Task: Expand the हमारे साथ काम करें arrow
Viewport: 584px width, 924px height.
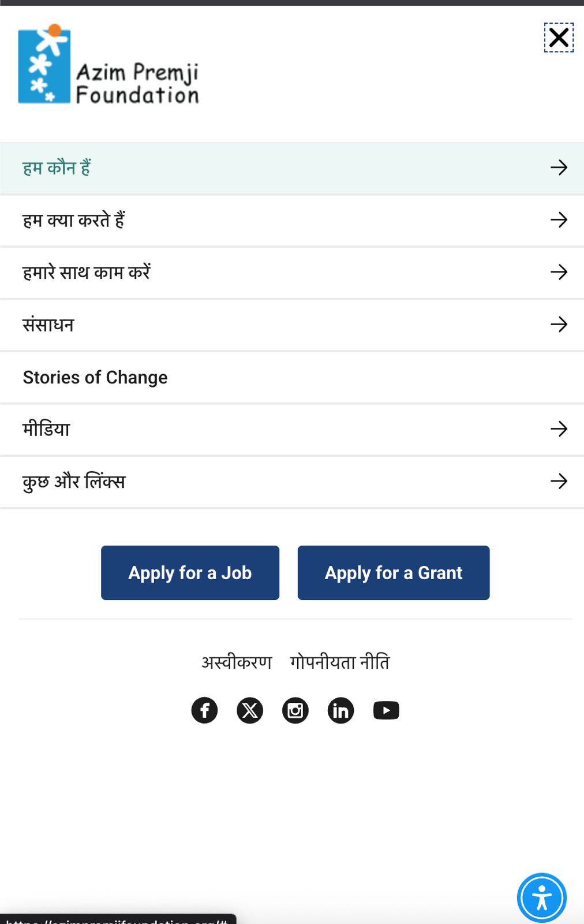Action: 559,272
